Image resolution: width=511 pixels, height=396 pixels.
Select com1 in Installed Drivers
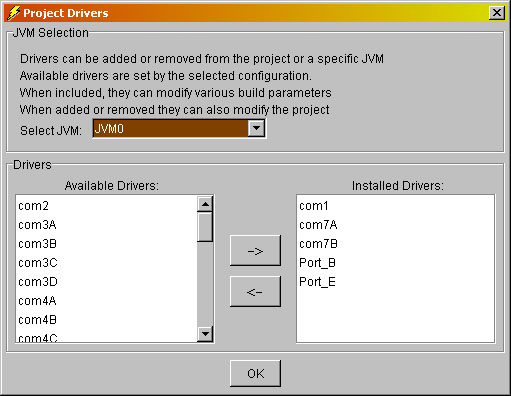pos(395,206)
